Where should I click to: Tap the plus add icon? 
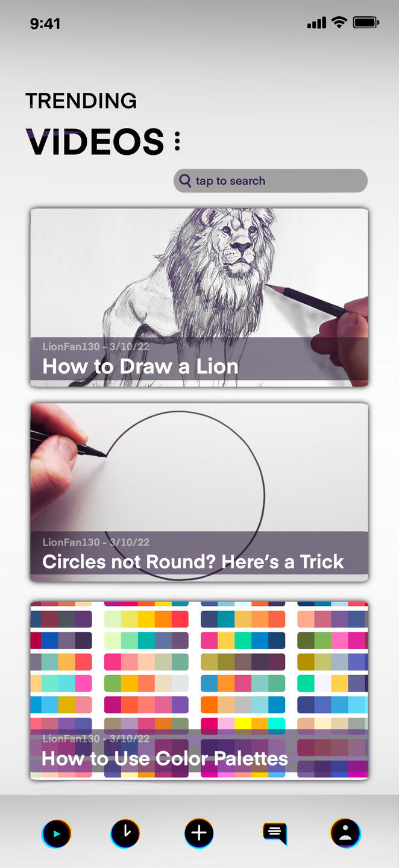pos(199,834)
